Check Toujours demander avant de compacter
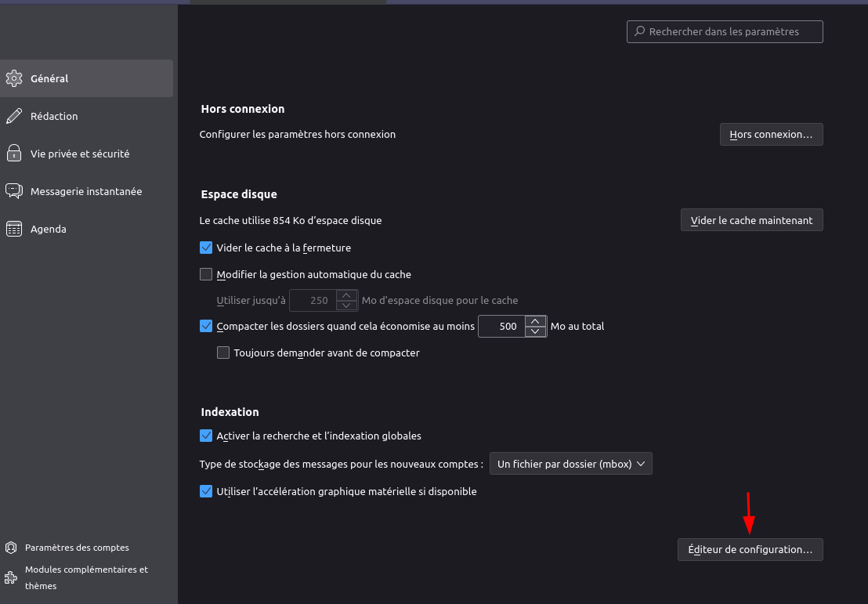Image resolution: width=868 pixels, height=604 pixels. tap(223, 353)
